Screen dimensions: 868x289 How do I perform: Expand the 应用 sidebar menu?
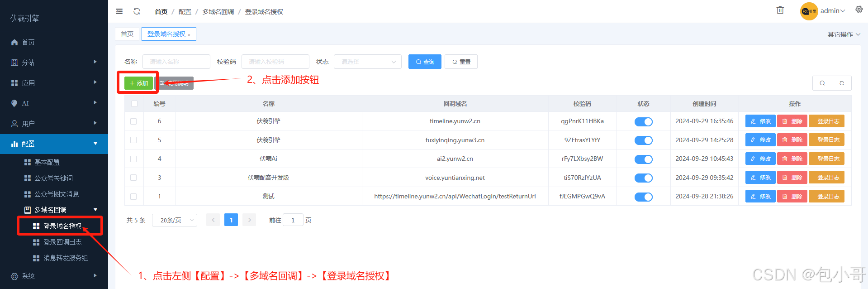click(x=95, y=82)
